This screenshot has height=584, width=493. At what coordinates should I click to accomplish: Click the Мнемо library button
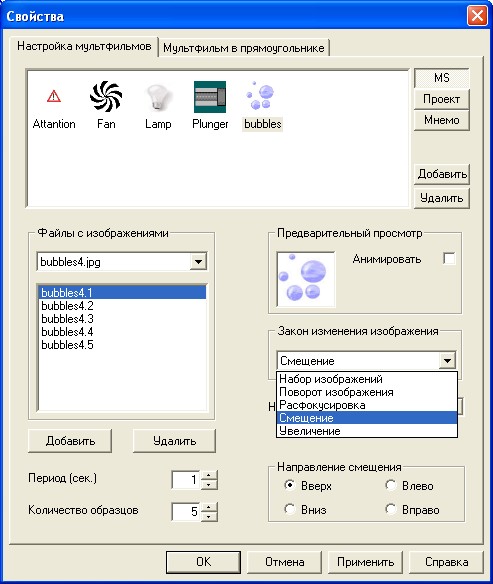coord(442,120)
